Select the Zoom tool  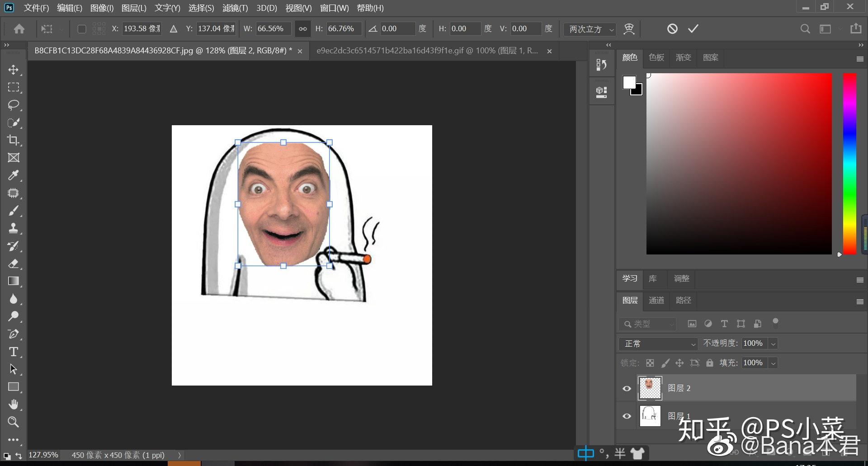[x=14, y=422]
